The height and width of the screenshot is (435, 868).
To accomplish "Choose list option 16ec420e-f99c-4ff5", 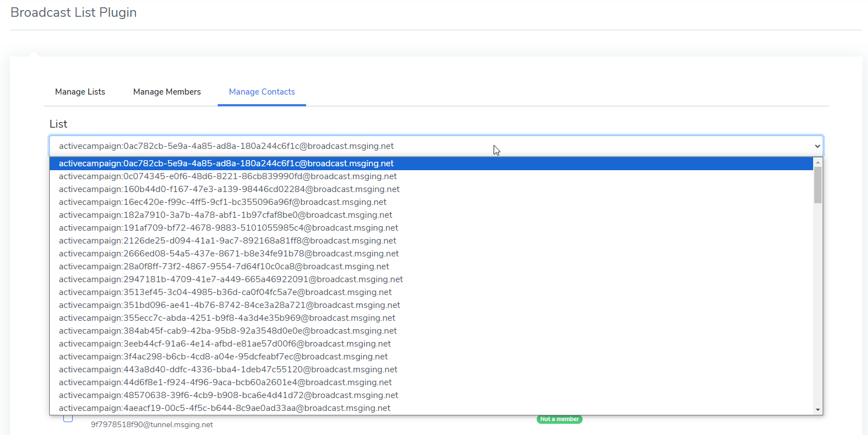I will pos(431,202).
